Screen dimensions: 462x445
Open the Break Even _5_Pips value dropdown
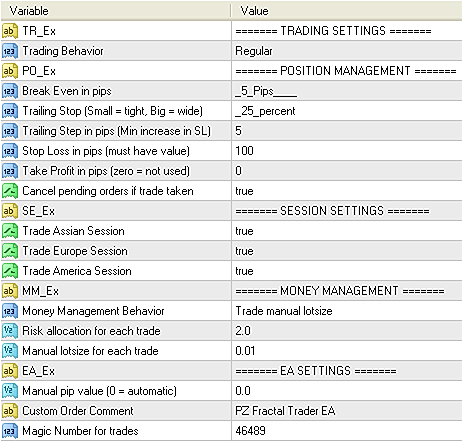pos(347,91)
